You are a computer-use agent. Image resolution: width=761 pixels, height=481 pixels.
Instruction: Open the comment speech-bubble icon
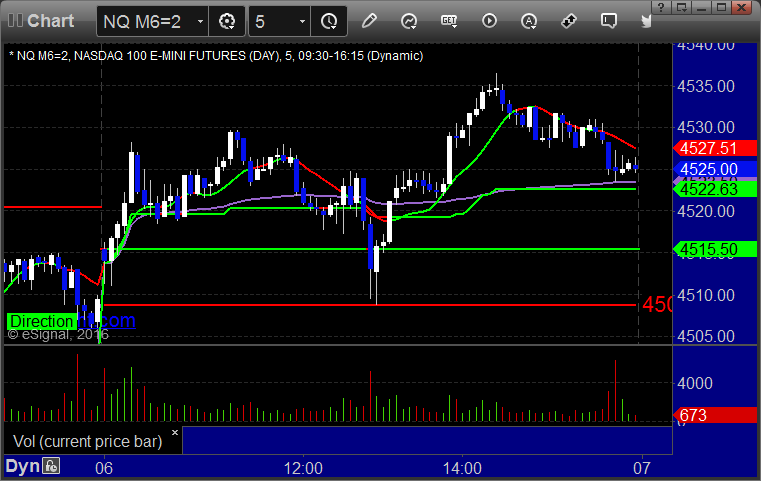(609, 21)
